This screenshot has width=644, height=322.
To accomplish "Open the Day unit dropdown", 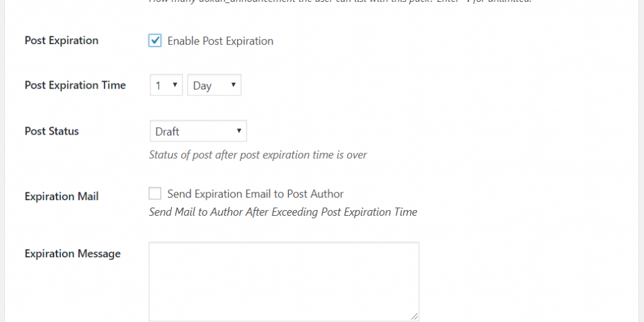I will pos(214,86).
